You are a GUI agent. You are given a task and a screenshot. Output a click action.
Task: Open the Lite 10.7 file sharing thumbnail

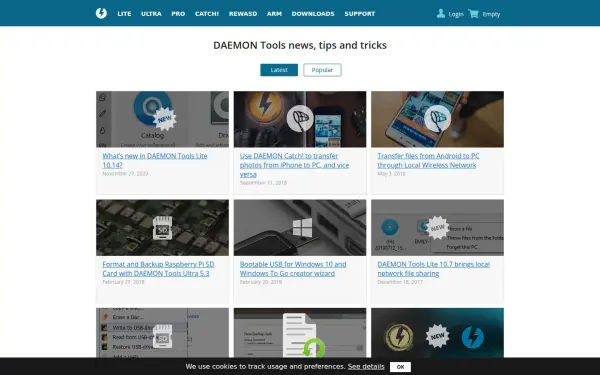click(x=437, y=228)
